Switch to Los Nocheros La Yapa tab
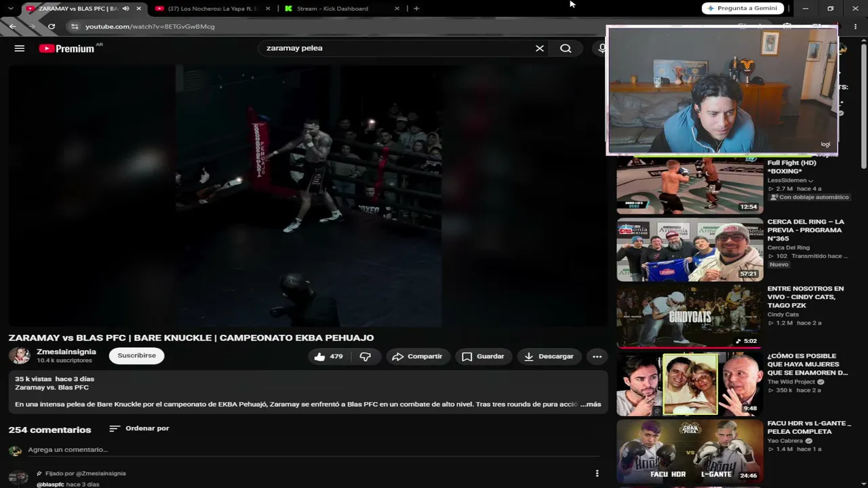Screen dimensions: 868x488 click(x=213, y=9)
